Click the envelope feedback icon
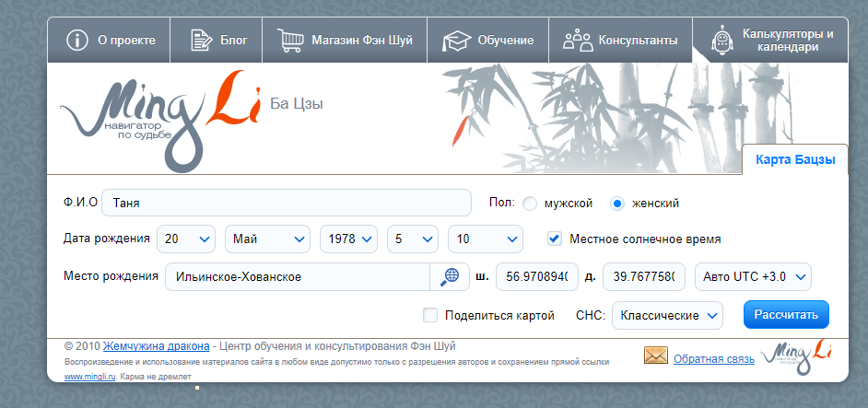 click(x=655, y=356)
